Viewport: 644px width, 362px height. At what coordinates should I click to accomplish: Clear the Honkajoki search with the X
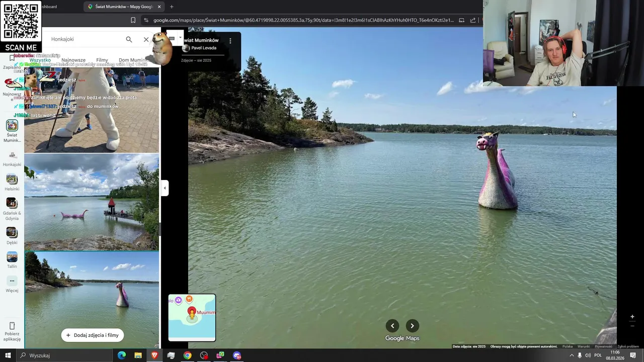146,39
